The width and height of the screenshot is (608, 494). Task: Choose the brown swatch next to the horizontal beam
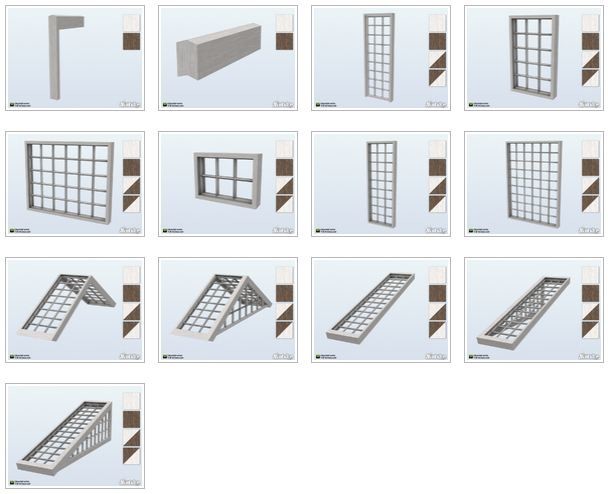284,41
